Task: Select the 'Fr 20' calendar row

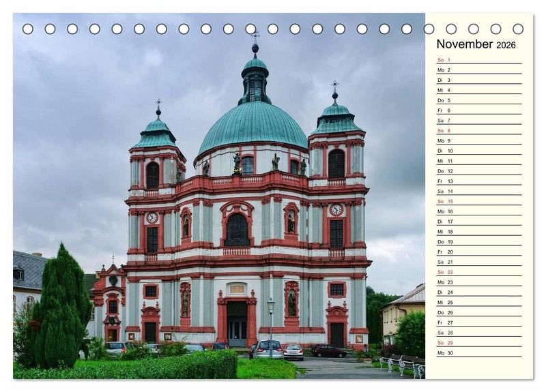Action: tap(479, 252)
